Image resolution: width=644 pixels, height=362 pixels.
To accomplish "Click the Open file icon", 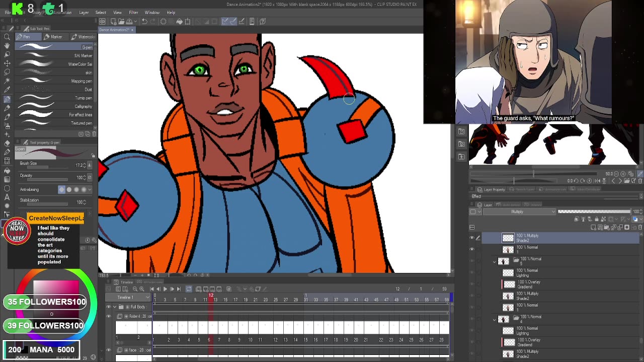I will (x=121, y=21).
